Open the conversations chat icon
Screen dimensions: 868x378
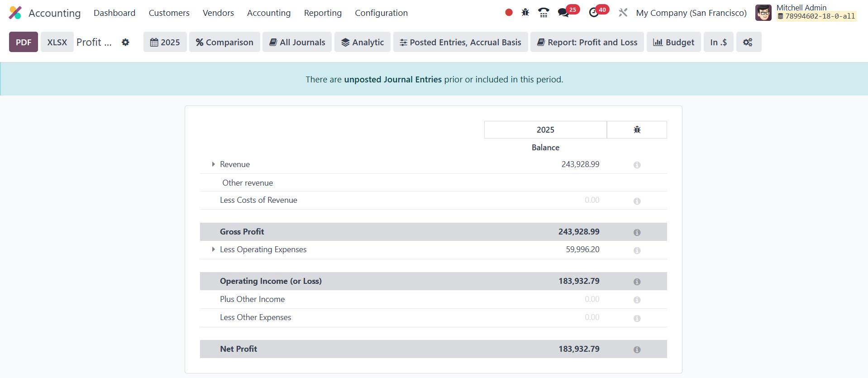pos(563,13)
